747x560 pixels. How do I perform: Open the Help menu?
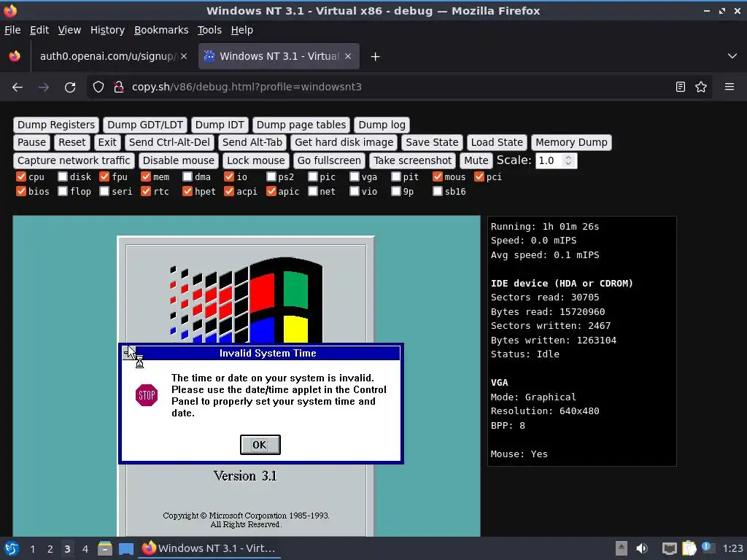click(242, 30)
